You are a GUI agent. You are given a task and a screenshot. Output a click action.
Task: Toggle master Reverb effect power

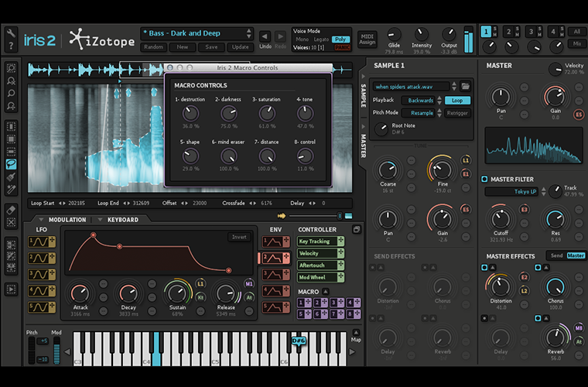pos(538,318)
